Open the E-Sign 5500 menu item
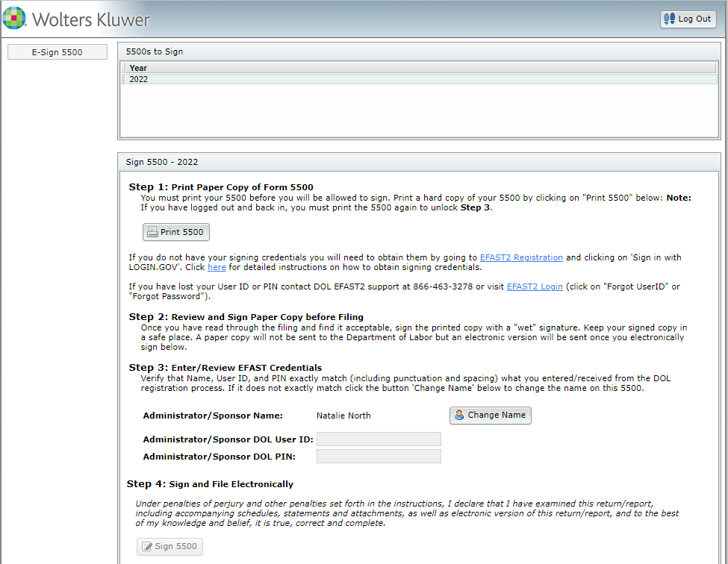728x564 pixels. (57, 52)
